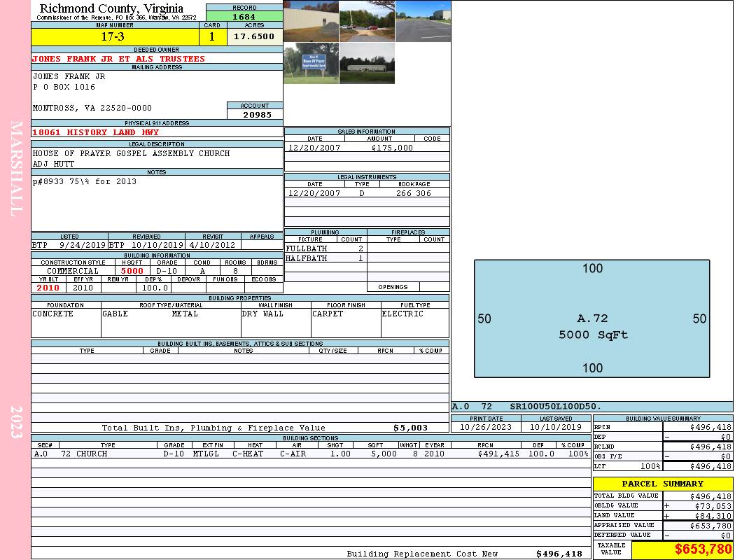This screenshot has width=735, height=560.
Task: Select total built ins value $5,003
Action: [x=411, y=428]
